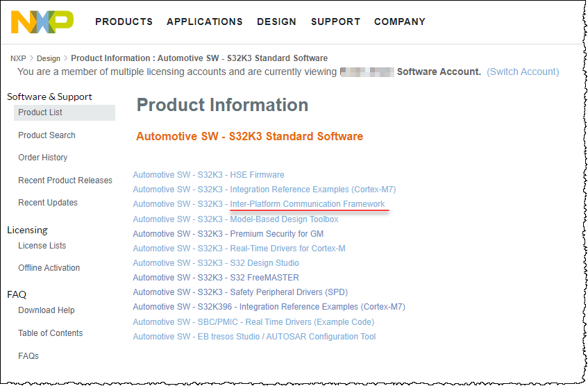The width and height of the screenshot is (588, 386).
Task: Open Premium Security for GM link
Action: (x=228, y=234)
